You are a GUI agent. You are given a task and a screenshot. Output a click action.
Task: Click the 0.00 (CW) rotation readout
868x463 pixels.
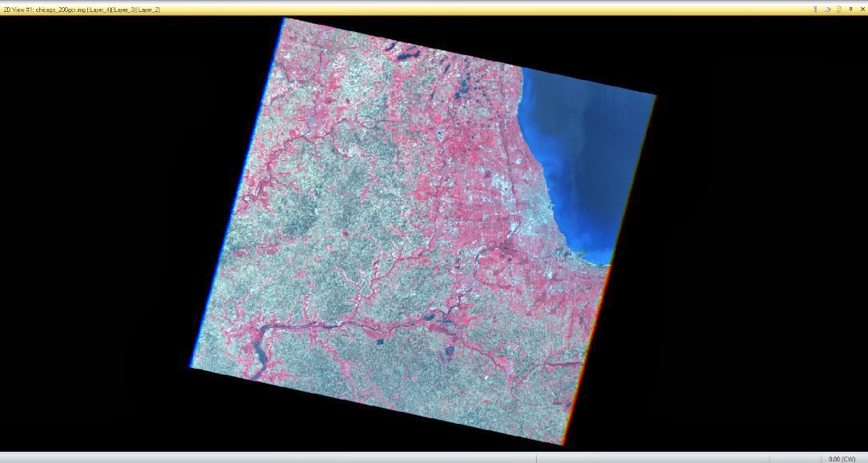(x=840, y=458)
